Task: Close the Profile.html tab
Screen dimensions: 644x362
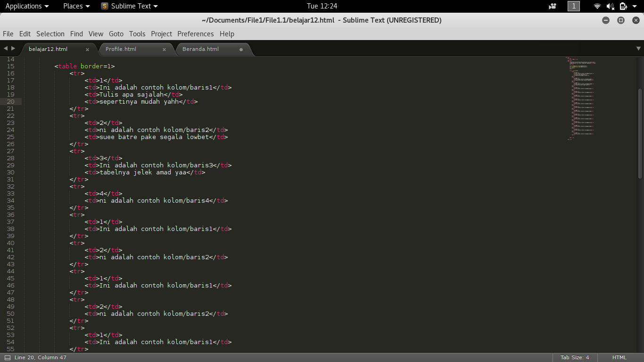Action: [x=164, y=49]
